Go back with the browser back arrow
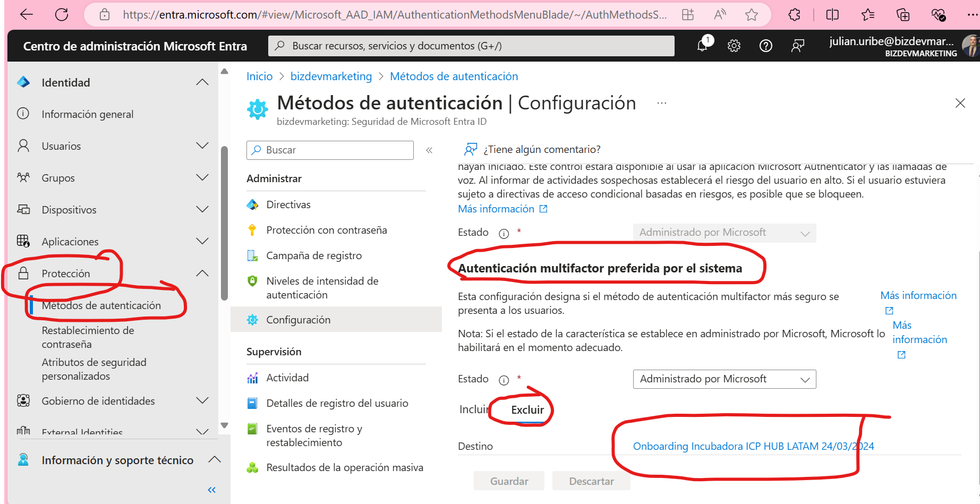Image resolution: width=980 pixels, height=504 pixels. [x=27, y=14]
